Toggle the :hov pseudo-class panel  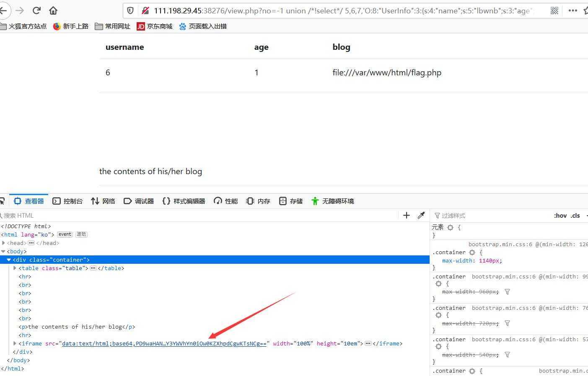point(560,216)
